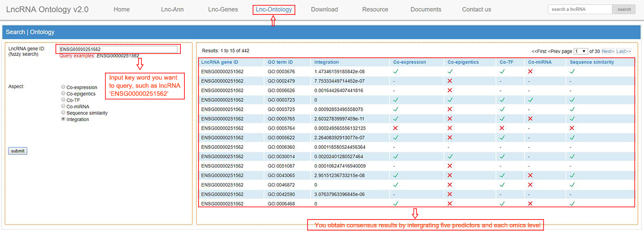
Task: Jump to the Last results page
Action: click(623, 51)
